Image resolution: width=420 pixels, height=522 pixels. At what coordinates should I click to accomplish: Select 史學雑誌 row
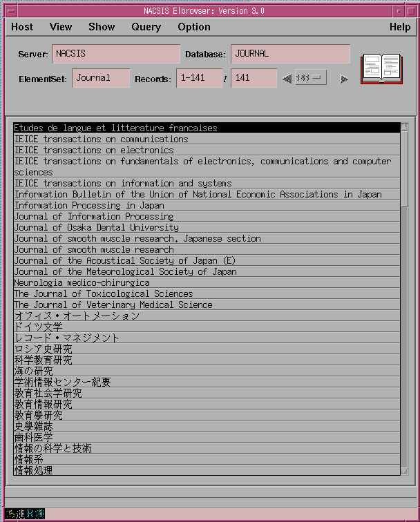[x=207, y=426]
